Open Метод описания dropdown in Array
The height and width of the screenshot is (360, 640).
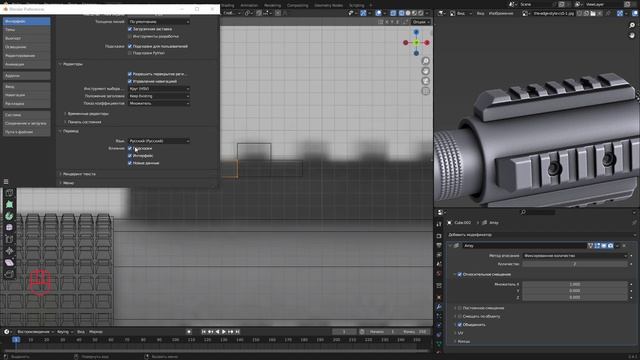(575, 256)
